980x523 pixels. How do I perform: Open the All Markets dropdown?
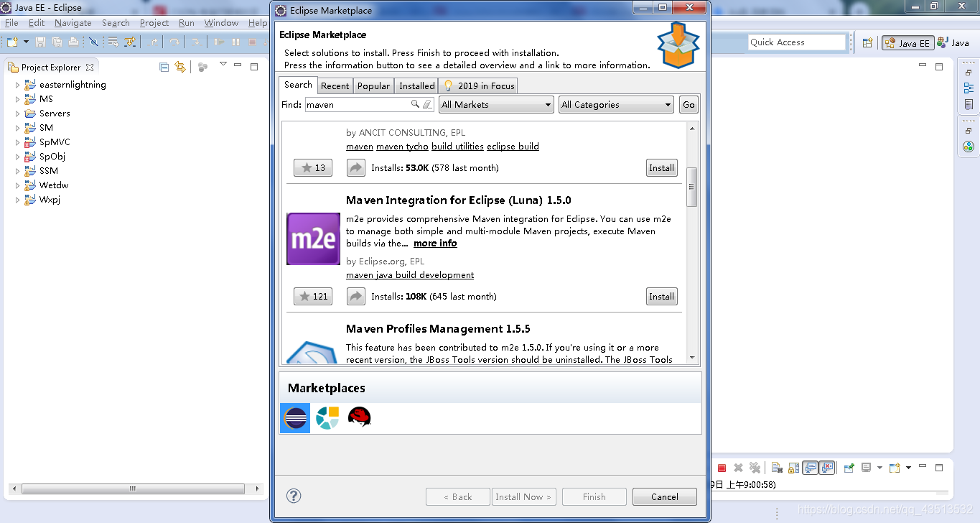coord(495,105)
